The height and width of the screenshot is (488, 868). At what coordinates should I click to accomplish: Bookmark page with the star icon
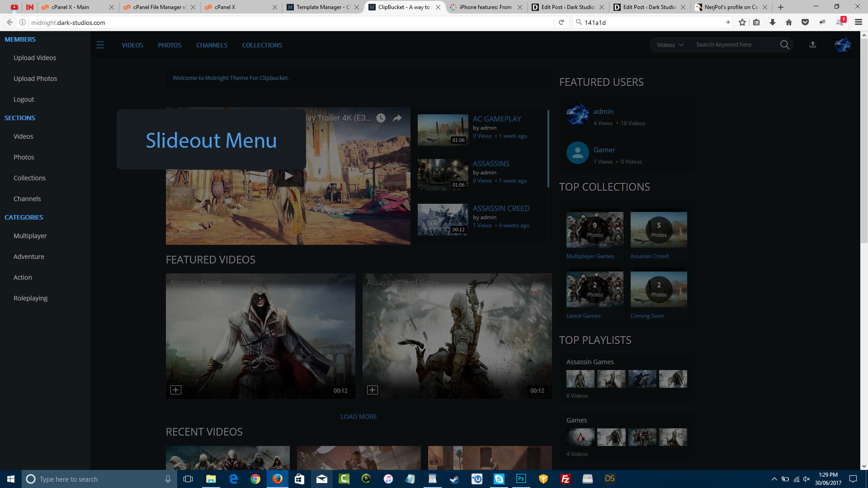click(x=742, y=22)
